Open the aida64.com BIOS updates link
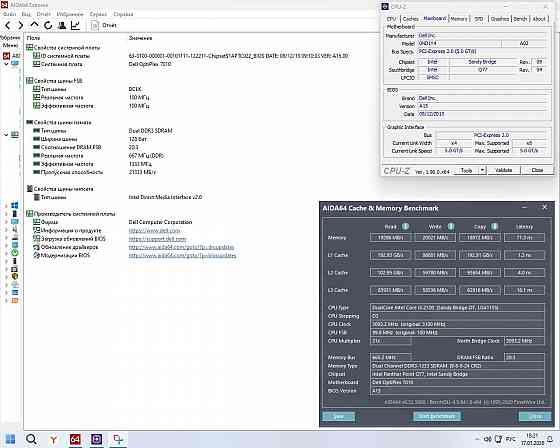 tap(182, 255)
